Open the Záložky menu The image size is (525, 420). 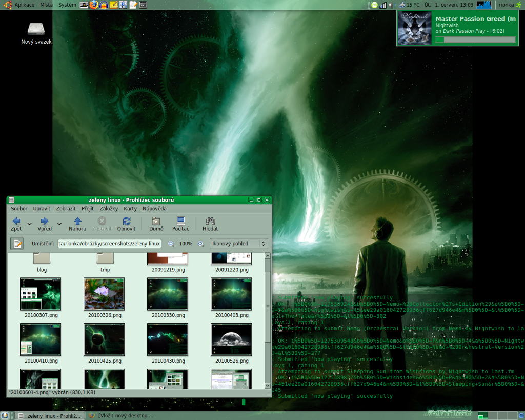click(x=109, y=209)
